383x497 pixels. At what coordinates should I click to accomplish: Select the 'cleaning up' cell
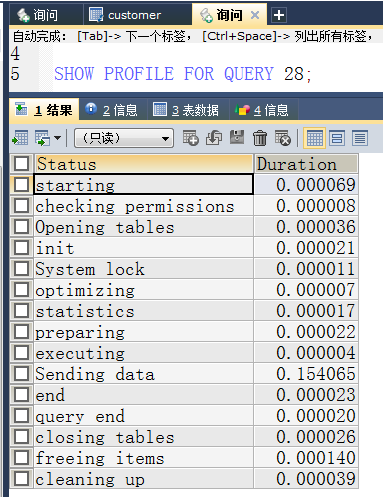[x=144, y=479]
